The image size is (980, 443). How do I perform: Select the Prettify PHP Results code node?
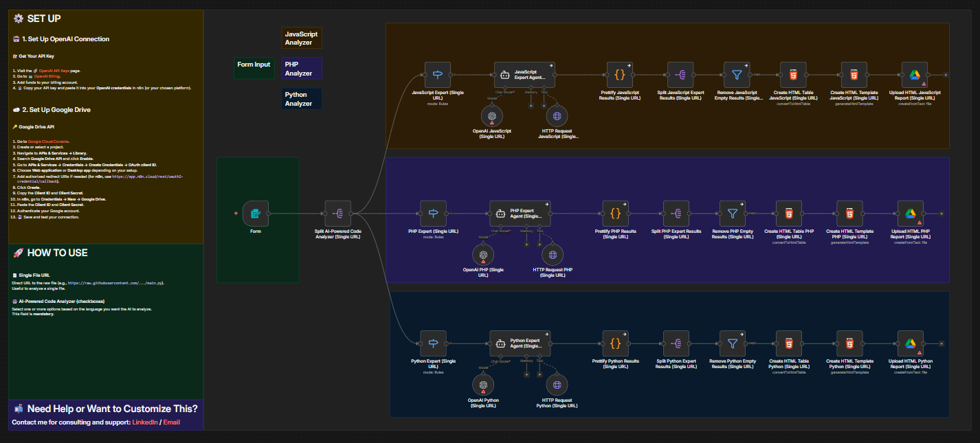pyautogui.click(x=615, y=214)
